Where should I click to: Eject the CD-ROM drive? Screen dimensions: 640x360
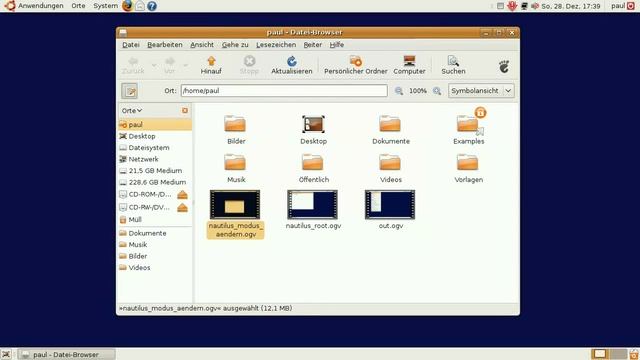pyautogui.click(x=182, y=195)
